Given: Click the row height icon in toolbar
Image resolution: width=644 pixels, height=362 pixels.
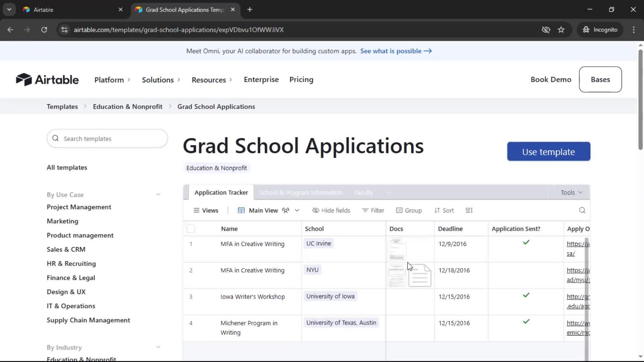Looking at the screenshot, I should tap(469, 210).
